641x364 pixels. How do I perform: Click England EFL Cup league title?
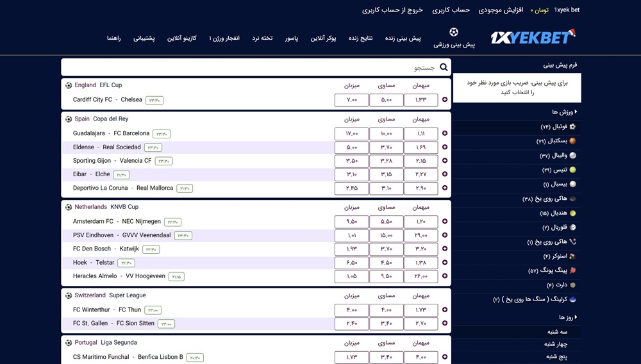98,85
